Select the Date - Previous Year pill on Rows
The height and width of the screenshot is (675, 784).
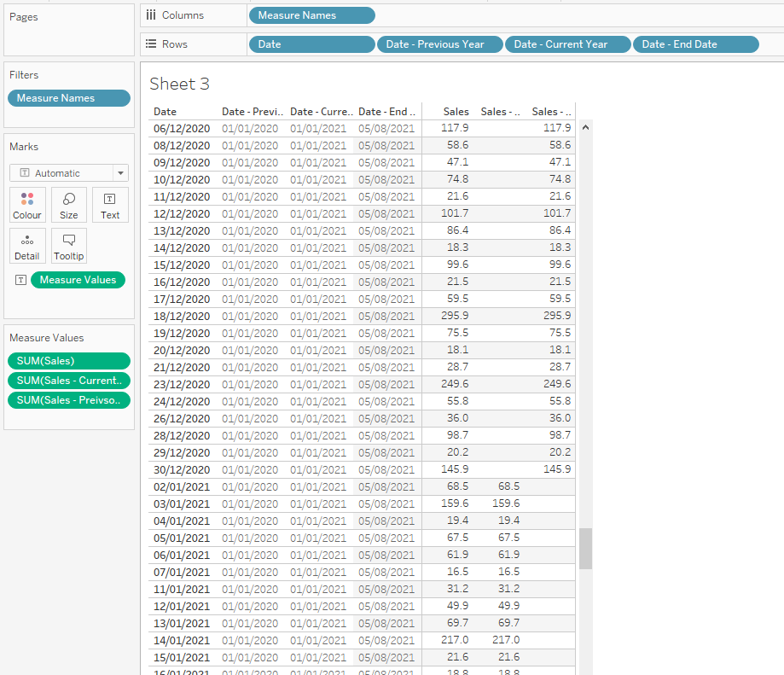(x=439, y=44)
